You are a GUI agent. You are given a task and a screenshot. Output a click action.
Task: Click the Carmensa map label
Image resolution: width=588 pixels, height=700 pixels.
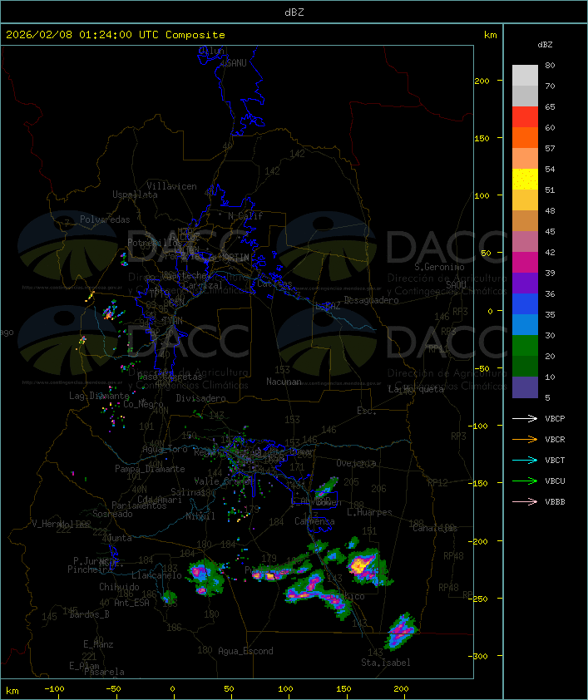coord(314,521)
